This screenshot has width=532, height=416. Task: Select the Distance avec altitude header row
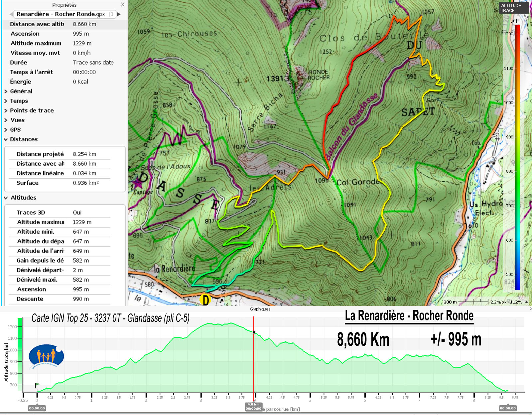pyautogui.click(x=65, y=24)
